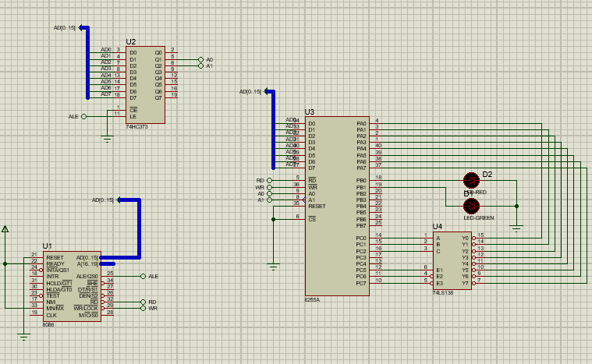Click the ALE terminal circle feeding U2's LE pin
Viewport: 592px width, 364px height.
83,117
